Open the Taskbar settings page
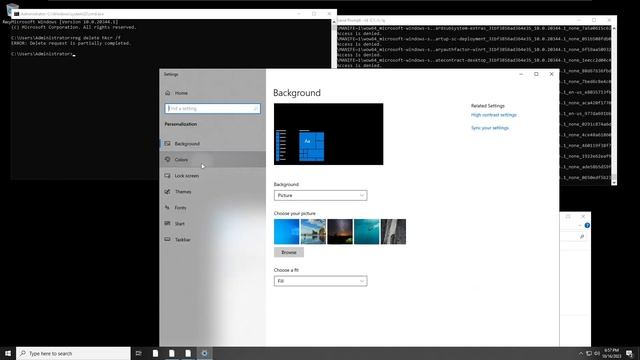This screenshot has width=640, height=360. point(212,240)
